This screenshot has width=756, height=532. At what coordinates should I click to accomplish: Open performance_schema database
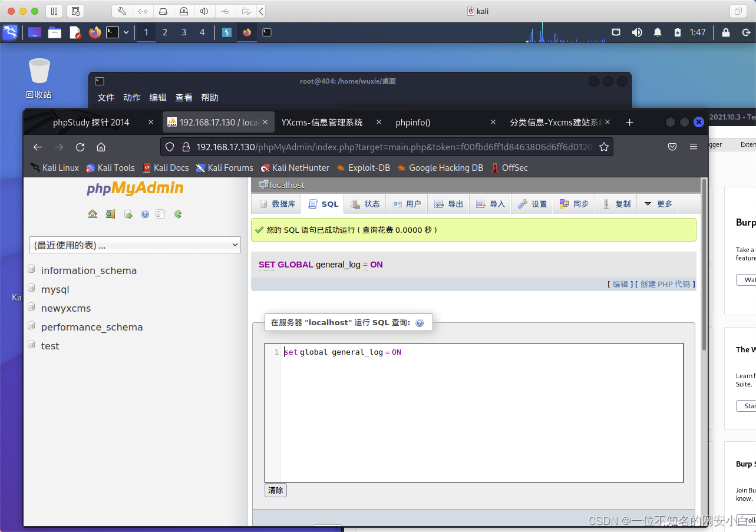click(x=92, y=327)
